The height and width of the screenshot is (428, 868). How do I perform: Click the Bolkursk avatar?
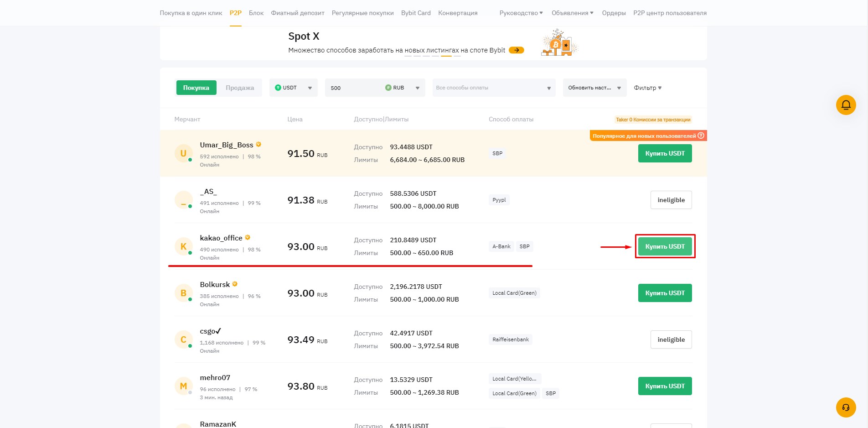(183, 293)
